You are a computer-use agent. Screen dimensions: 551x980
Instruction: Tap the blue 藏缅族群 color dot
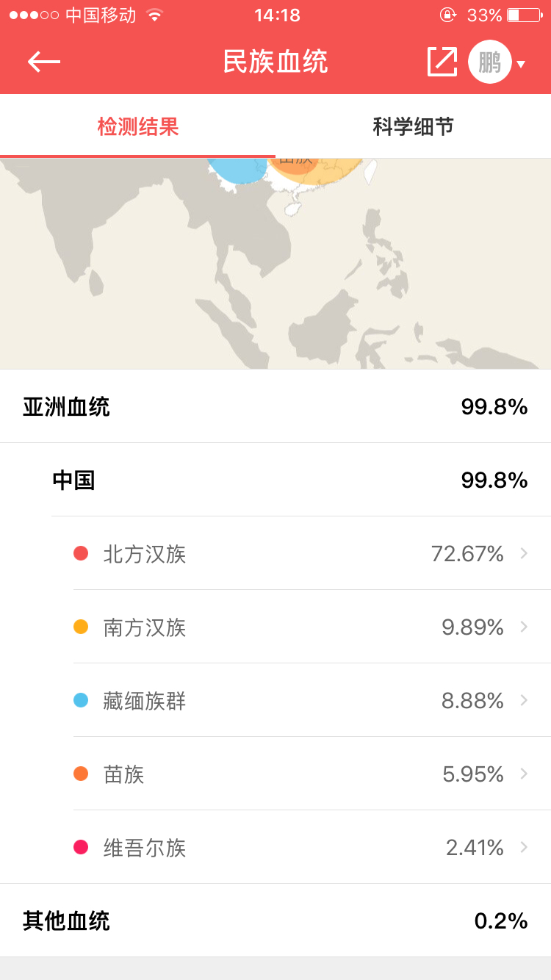(81, 700)
